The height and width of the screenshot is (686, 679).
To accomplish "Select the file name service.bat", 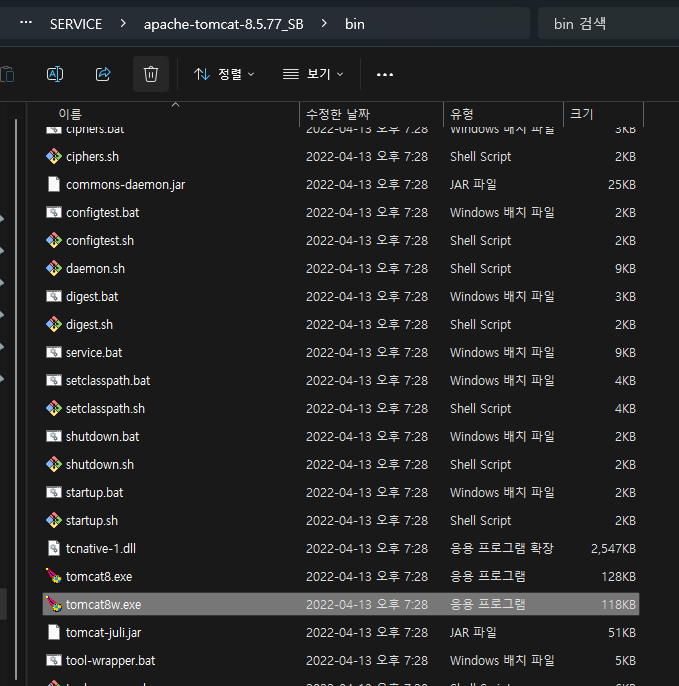I will coord(94,353).
